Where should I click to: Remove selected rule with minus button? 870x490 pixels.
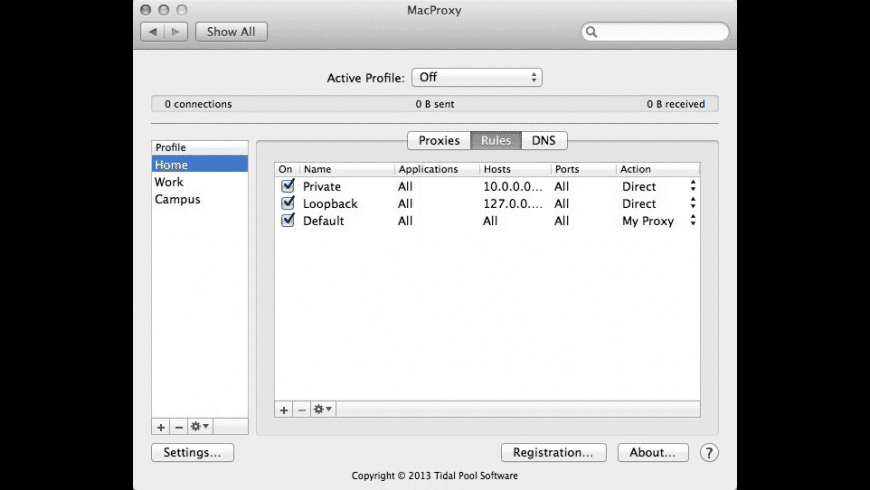click(302, 409)
